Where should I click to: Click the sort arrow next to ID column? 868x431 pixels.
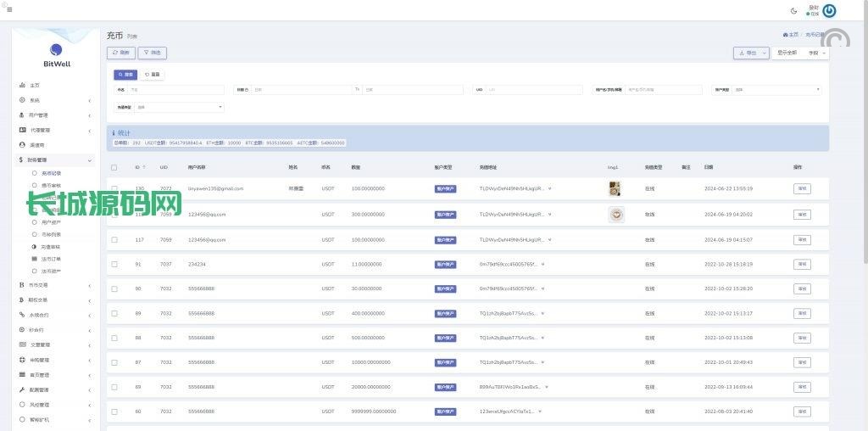tap(145, 167)
